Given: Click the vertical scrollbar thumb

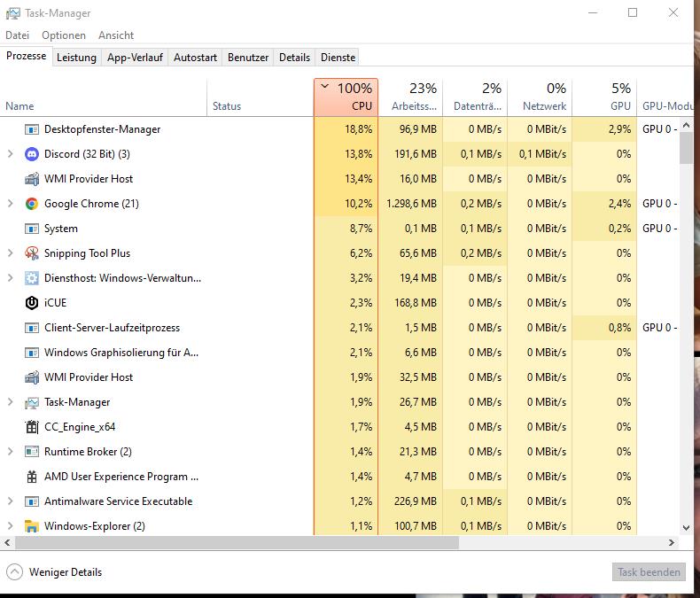Looking at the screenshot, I should point(686,148).
